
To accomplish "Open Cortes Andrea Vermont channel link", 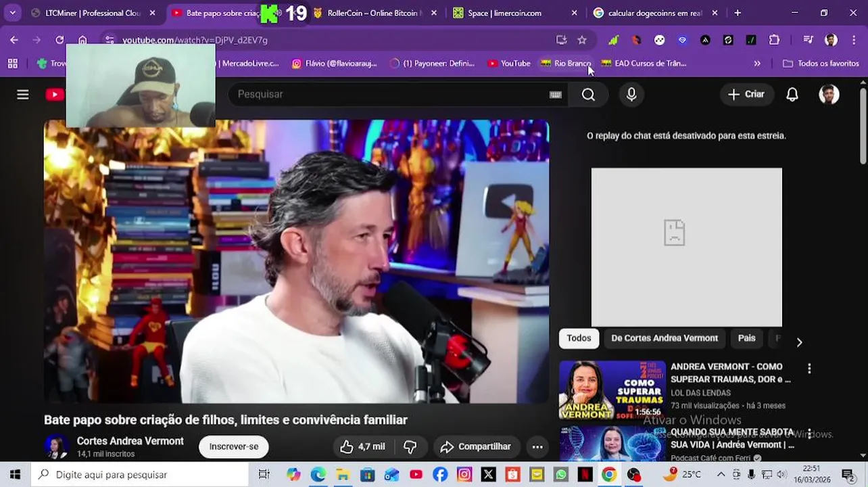I will (130, 441).
